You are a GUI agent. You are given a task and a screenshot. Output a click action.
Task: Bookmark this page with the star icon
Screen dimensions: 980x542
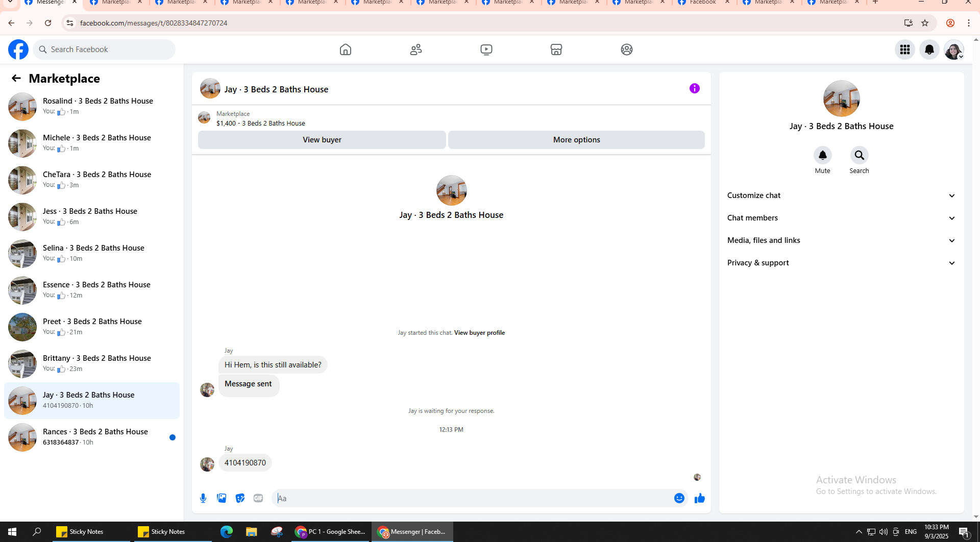coord(925,23)
